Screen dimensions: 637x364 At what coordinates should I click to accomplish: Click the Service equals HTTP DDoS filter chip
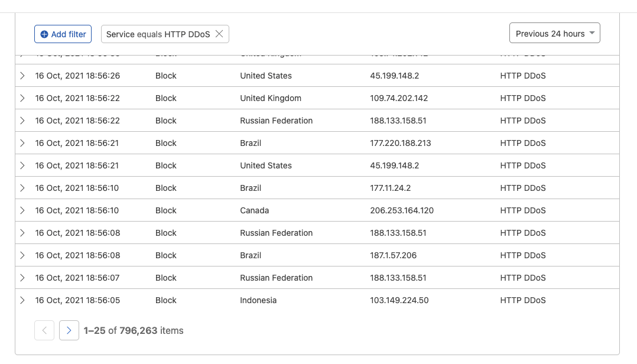click(x=158, y=34)
